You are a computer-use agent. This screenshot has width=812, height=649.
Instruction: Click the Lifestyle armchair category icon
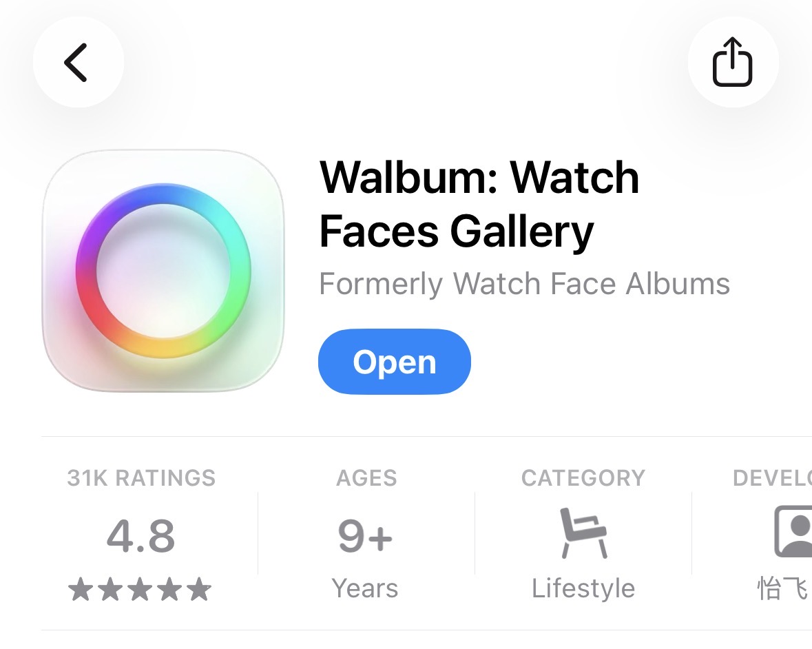(583, 533)
